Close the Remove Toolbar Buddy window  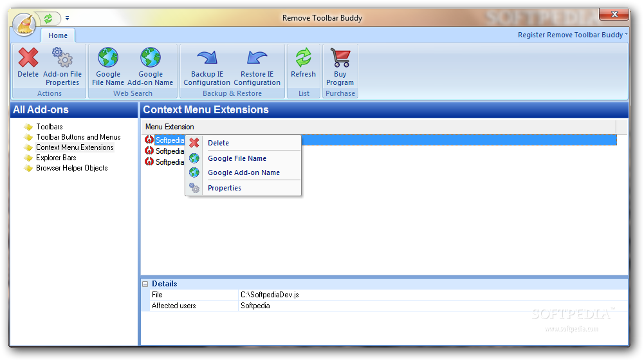pos(614,14)
